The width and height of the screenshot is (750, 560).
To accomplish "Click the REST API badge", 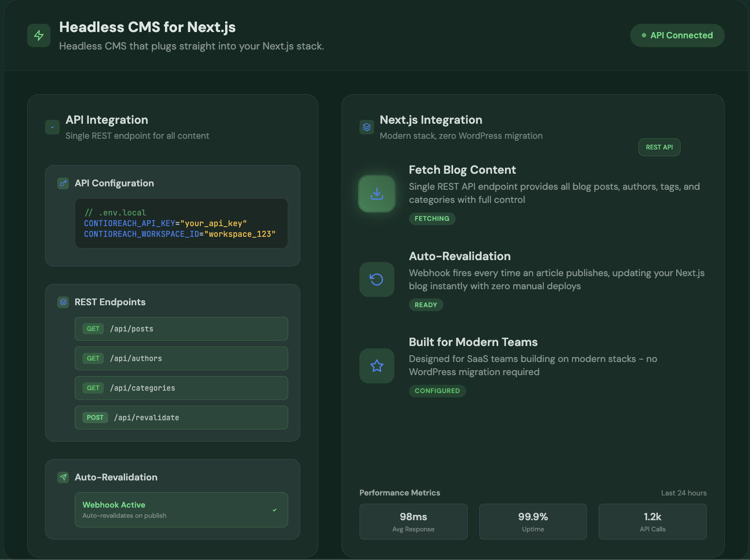I will click(x=659, y=148).
